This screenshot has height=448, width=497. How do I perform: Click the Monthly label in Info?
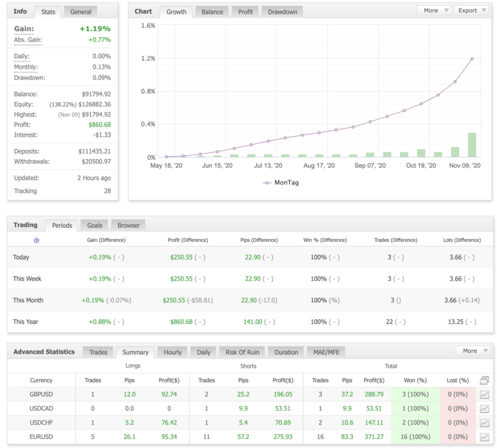click(26, 67)
